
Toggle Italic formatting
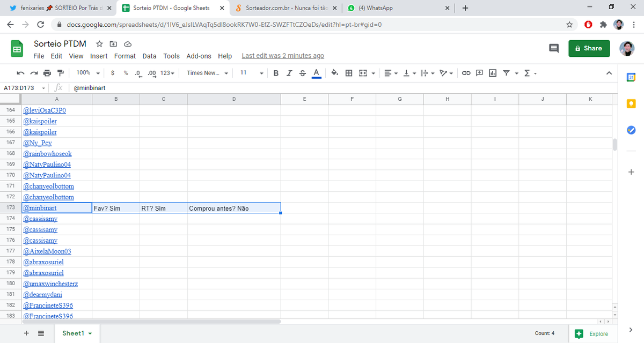point(289,73)
